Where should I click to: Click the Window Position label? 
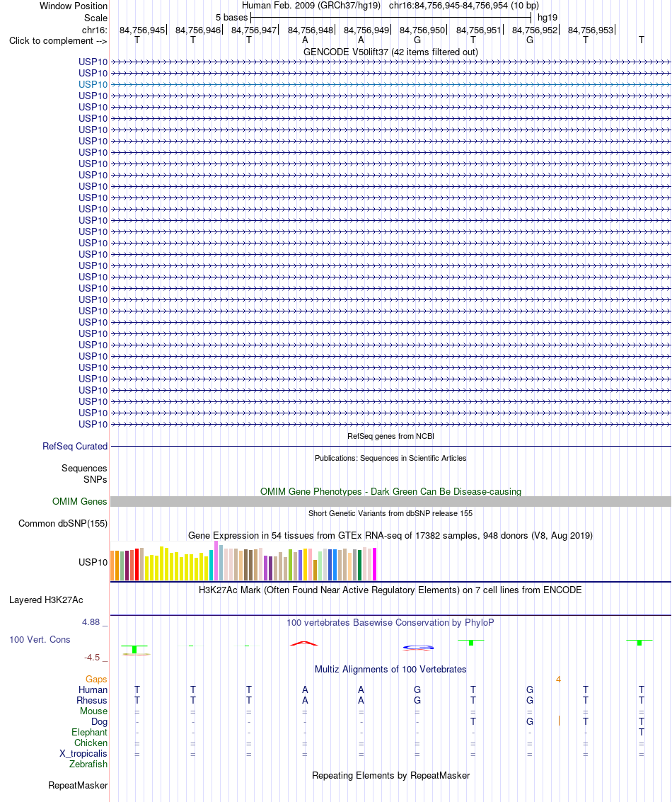tap(74, 6)
